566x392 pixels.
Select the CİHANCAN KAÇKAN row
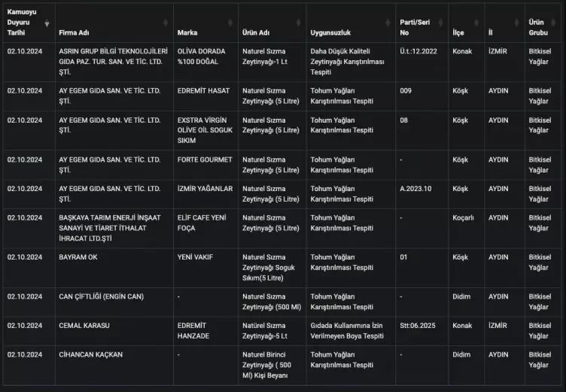coord(90,354)
